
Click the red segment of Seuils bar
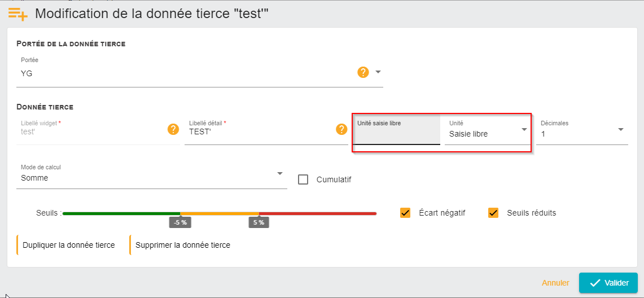(x=317, y=213)
